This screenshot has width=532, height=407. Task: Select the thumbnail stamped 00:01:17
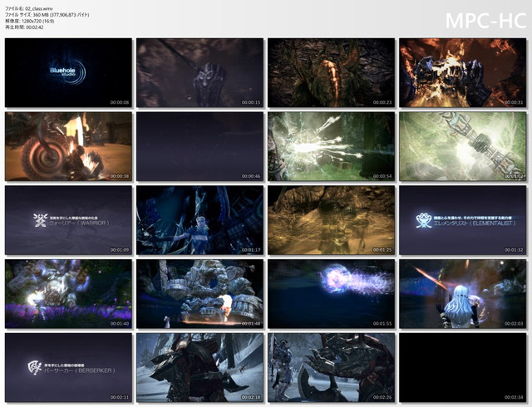(x=199, y=220)
